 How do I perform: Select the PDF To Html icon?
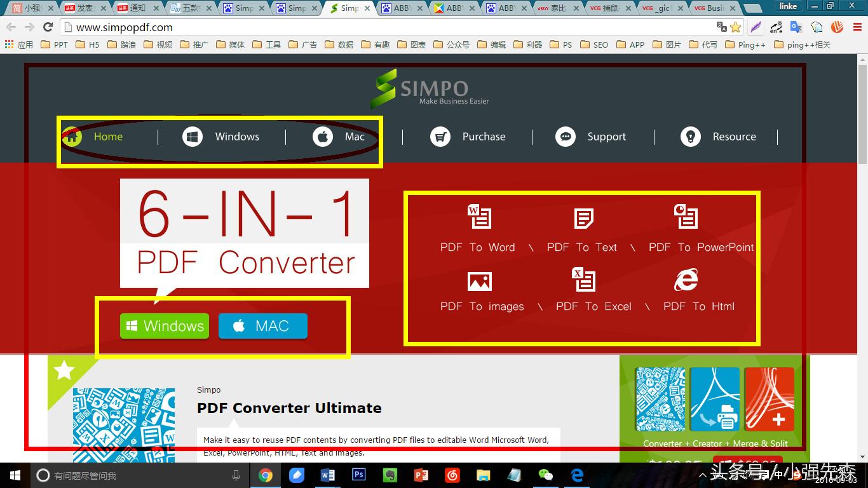pyautogui.click(x=686, y=280)
